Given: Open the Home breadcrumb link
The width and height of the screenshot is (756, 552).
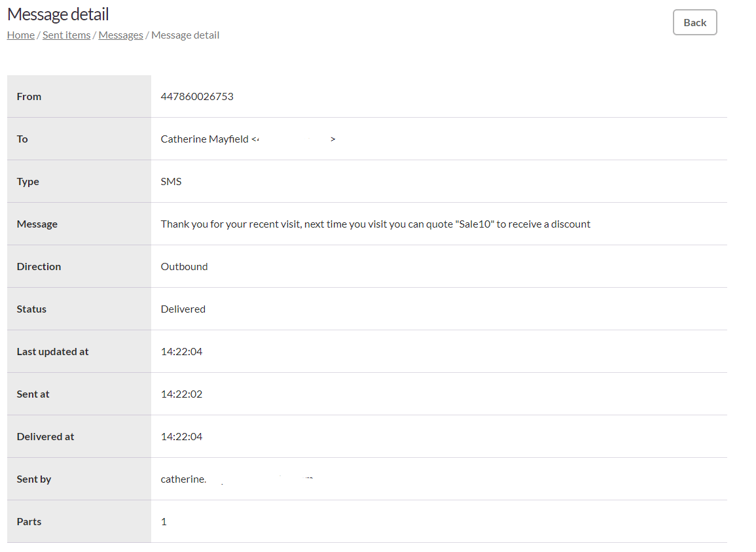Looking at the screenshot, I should (20, 35).
